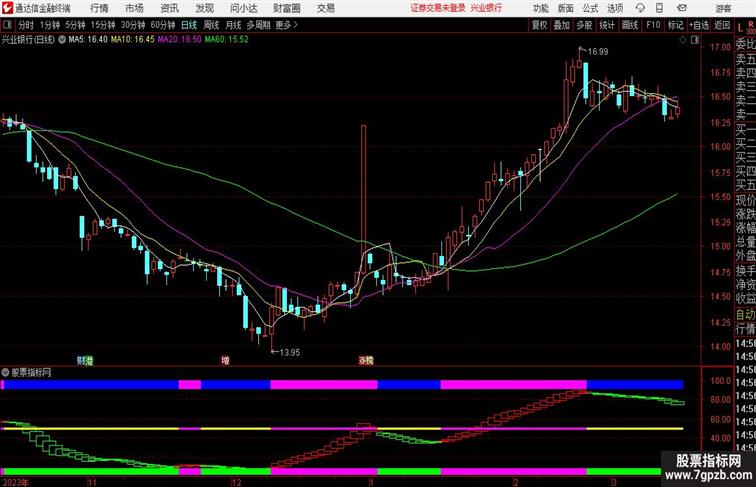Viewport: 756px width, 487px height.
Task: Click the 证券交易未登录 login link
Action: 438,8
